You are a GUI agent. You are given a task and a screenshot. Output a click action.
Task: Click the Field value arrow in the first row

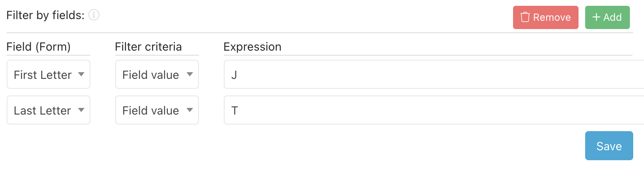point(190,74)
